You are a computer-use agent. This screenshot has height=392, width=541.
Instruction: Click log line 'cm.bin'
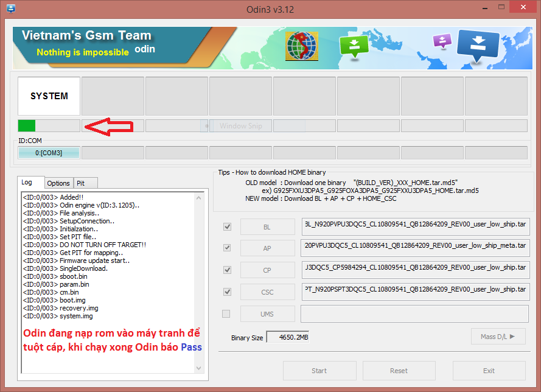(x=51, y=292)
